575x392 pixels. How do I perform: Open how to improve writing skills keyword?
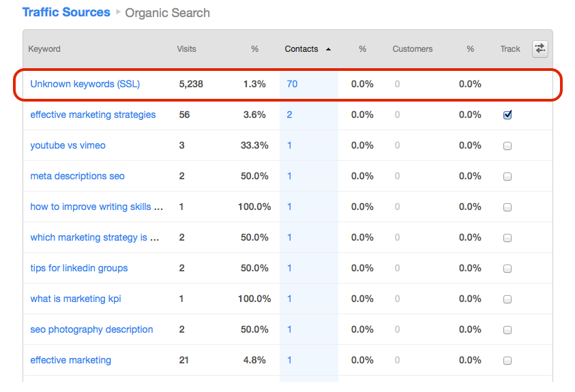(x=96, y=207)
